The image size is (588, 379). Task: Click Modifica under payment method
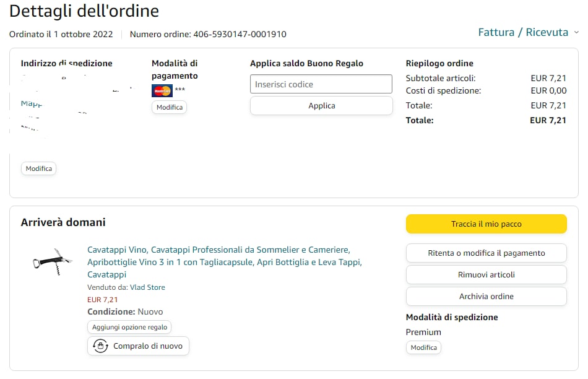click(x=169, y=107)
